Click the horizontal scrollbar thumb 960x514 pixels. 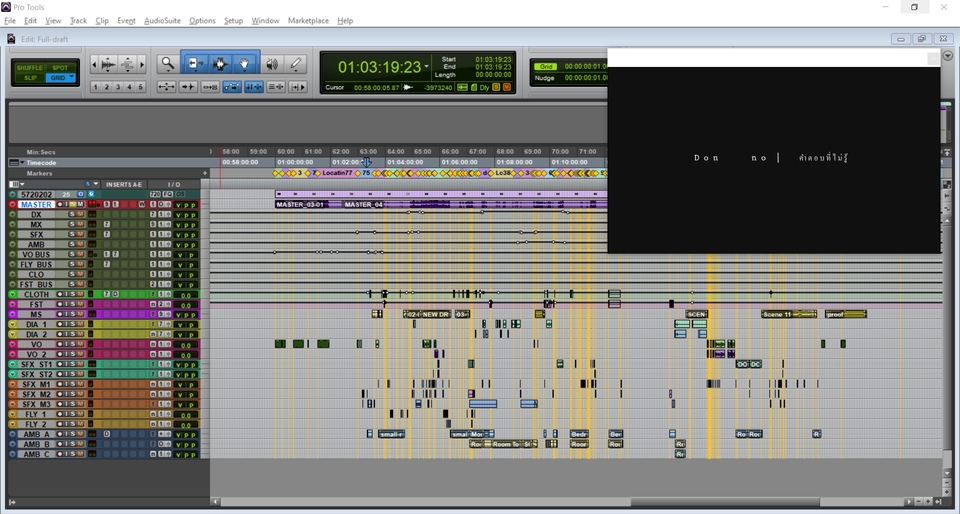[x=725, y=502]
